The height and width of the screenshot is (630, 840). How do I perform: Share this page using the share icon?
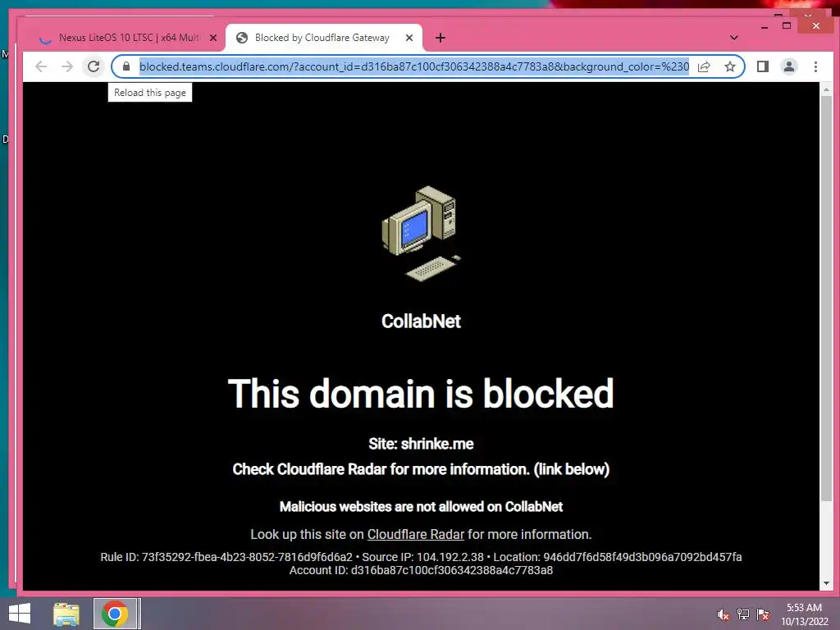(x=704, y=66)
